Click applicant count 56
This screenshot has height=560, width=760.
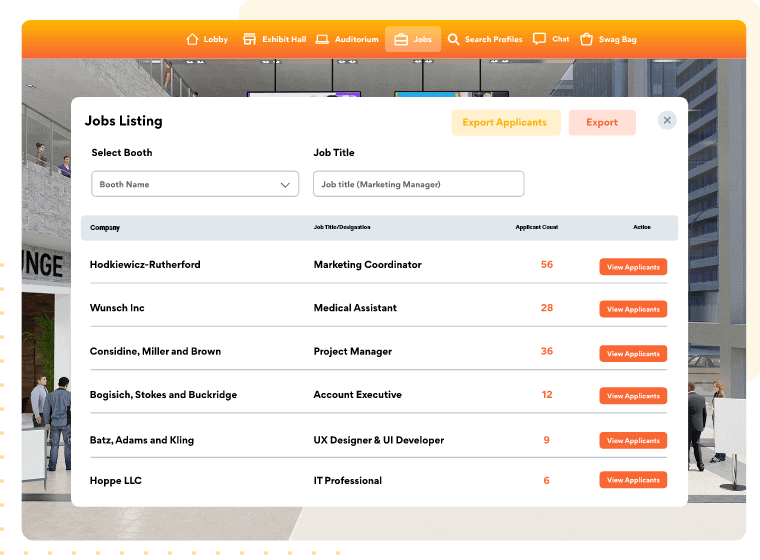(x=547, y=265)
